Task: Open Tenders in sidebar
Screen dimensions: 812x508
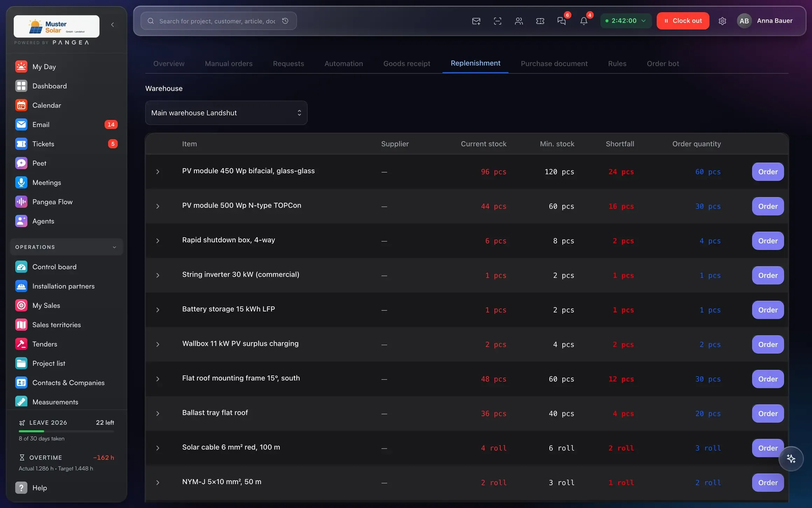Action: tap(66, 344)
